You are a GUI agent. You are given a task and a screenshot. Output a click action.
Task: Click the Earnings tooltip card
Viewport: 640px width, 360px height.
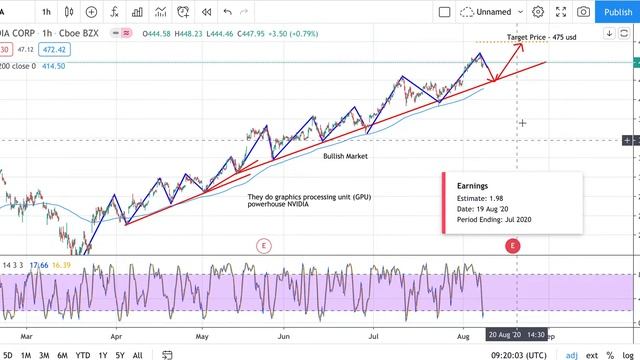512,203
